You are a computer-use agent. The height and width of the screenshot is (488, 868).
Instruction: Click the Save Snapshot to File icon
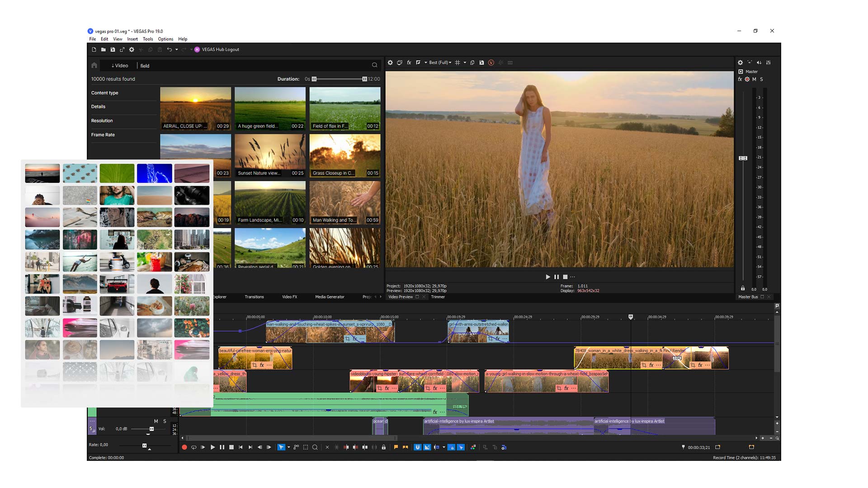[482, 63]
